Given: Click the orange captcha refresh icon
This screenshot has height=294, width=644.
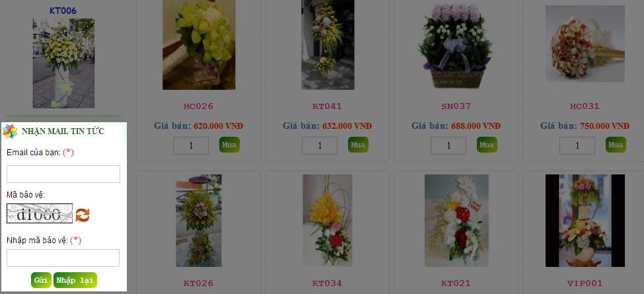Looking at the screenshot, I should click(83, 215).
